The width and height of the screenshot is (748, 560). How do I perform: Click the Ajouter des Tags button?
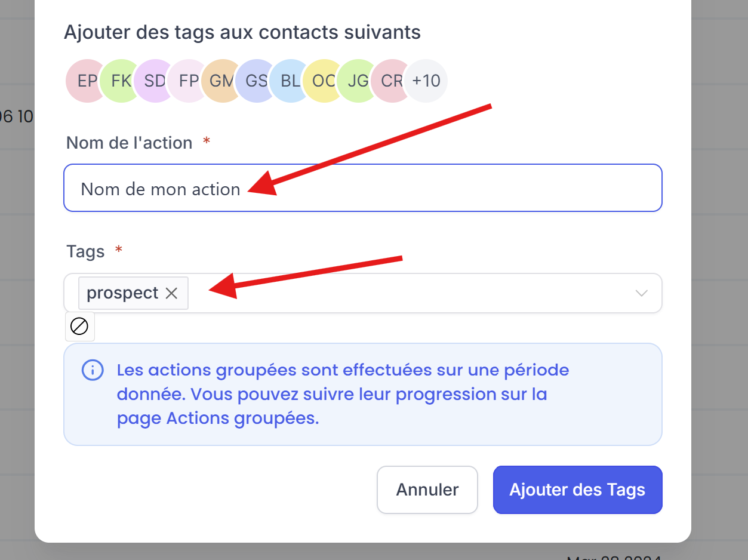pyautogui.click(x=578, y=490)
